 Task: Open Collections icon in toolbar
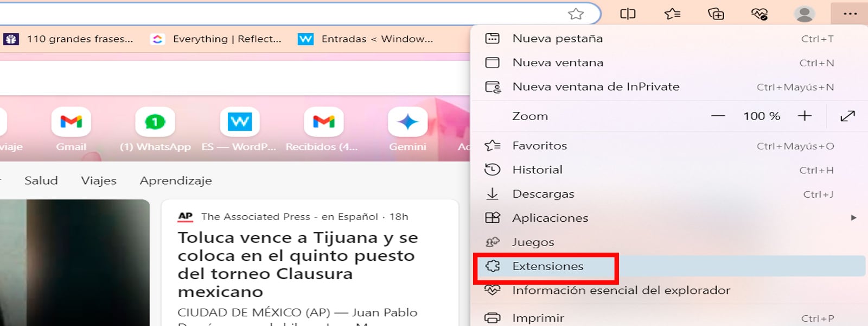[x=716, y=14]
